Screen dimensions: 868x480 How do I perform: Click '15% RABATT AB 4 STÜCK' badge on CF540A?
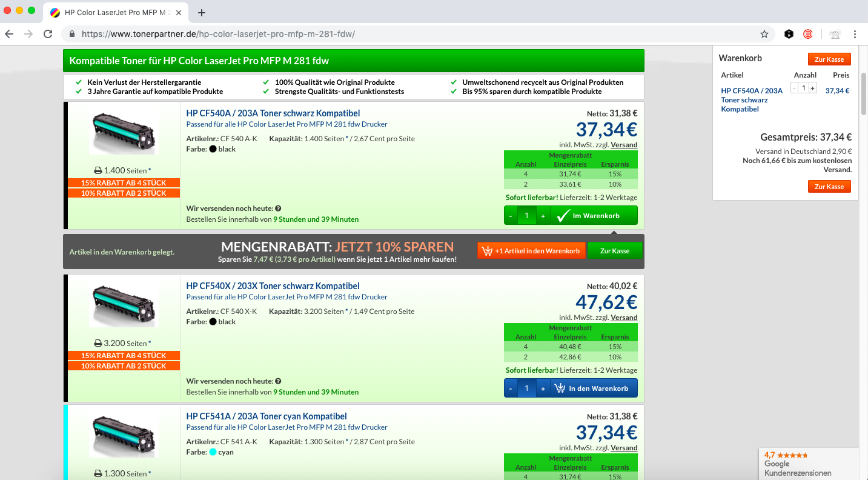(124, 183)
